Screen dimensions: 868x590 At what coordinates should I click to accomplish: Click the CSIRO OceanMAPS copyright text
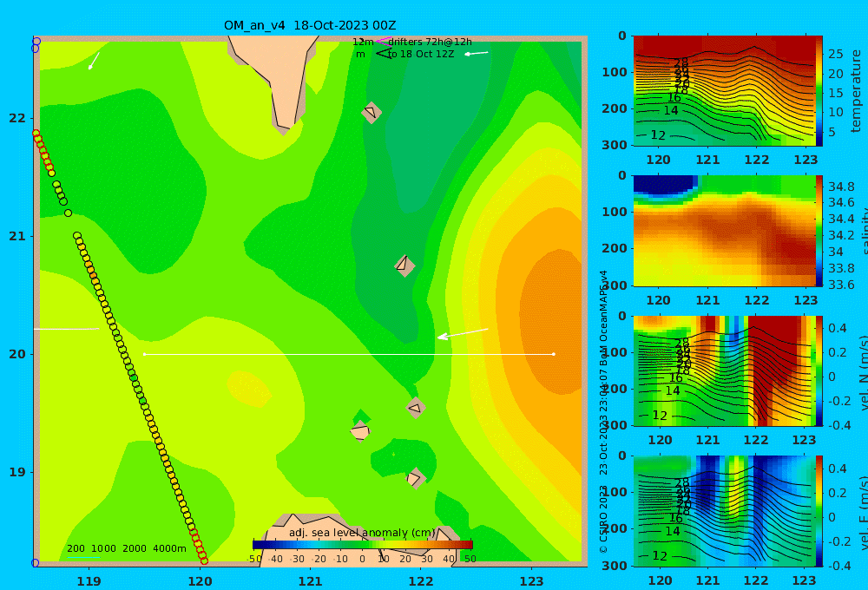click(x=603, y=412)
